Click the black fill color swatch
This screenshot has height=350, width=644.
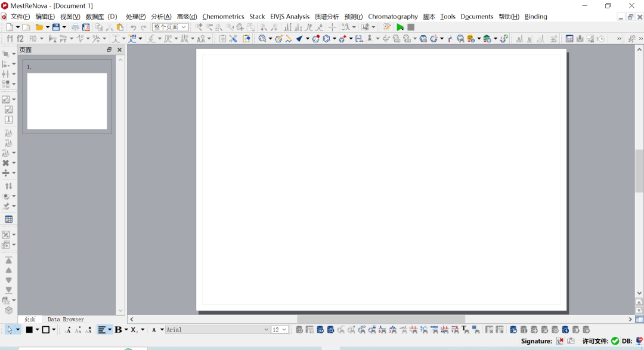(x=29, y=330)
